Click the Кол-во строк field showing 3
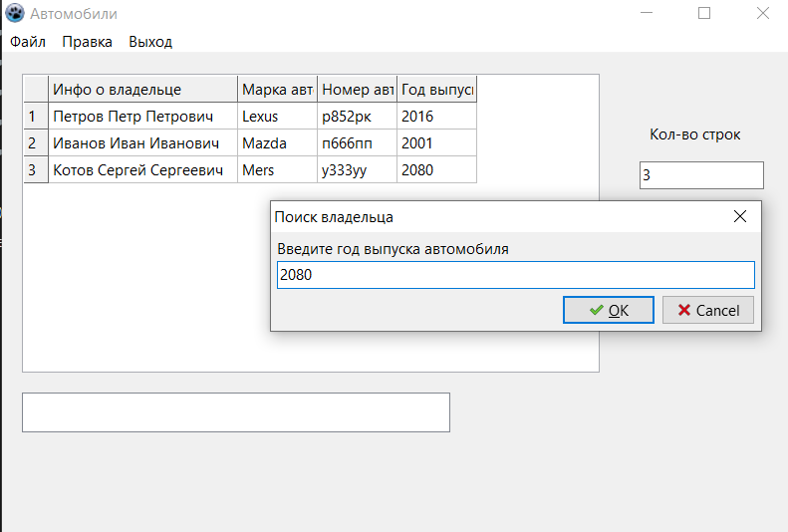The image size is (788, 532). (x=700, y=175)
